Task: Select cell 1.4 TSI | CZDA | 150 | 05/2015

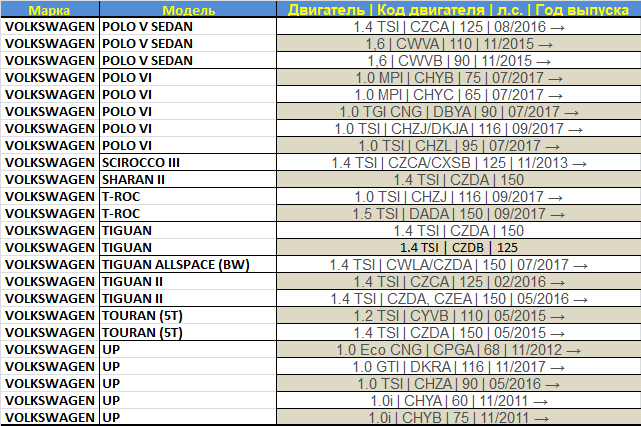Action: click(459, 333)
